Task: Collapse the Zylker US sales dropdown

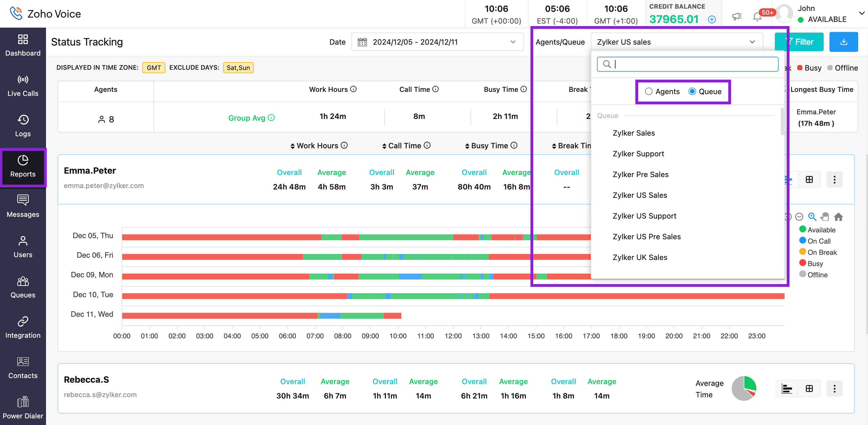Action: point(752,42)
